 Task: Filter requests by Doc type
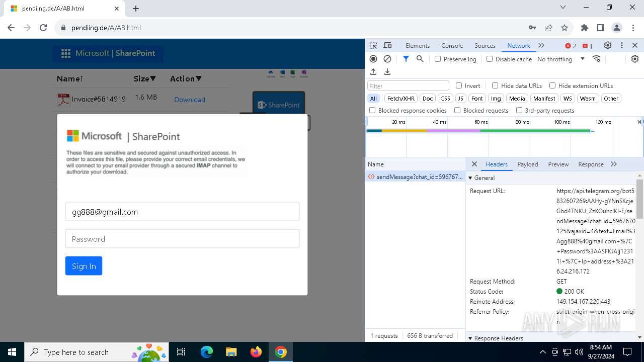[x=428, y=99]
